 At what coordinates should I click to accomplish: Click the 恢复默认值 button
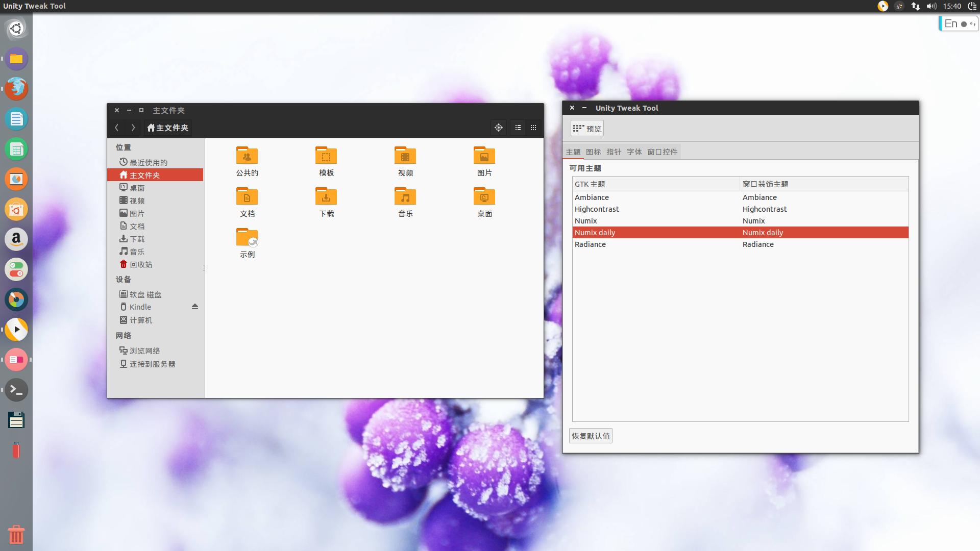coord(591,436)
